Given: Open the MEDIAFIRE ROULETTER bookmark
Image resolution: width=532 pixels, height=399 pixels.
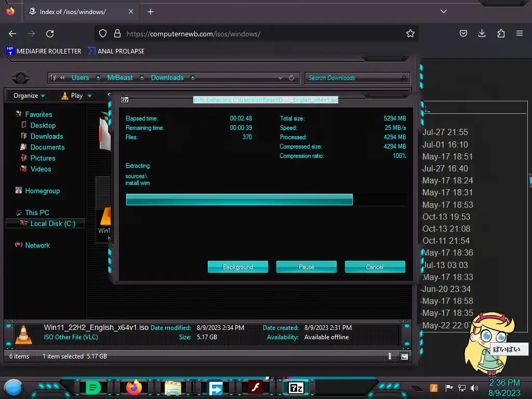Looking at the screenshot, I should tap(44, 51).
